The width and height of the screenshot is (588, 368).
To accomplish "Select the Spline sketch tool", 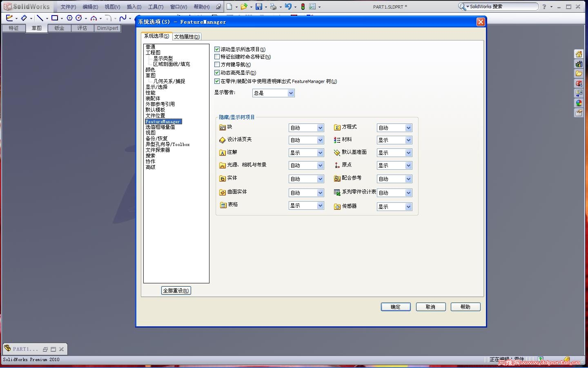I will click(123, 18).
